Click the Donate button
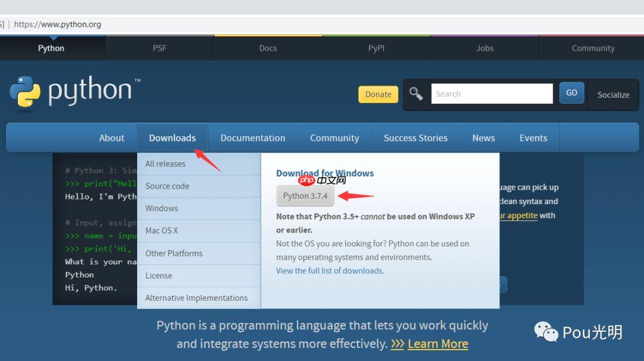644x361 pixels. (377, 94)
